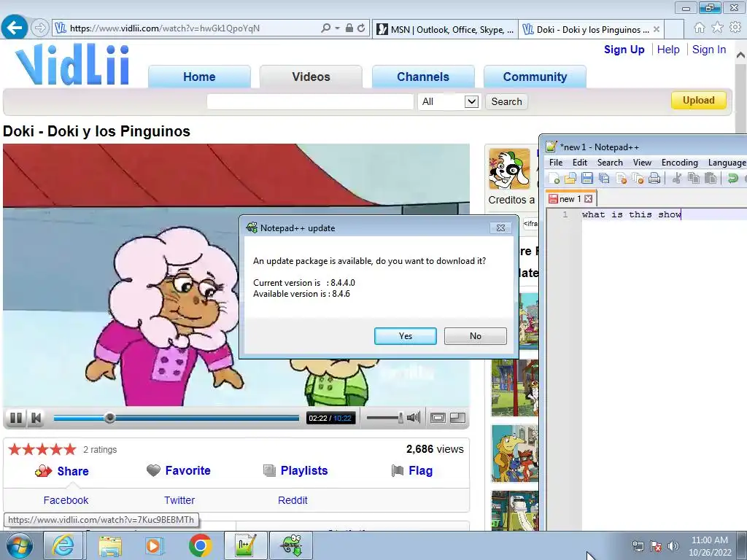747x560 pixels.
Task: Click the uploader's dog avatar thumbnail
Action: pyautogui.click(x=509, y=168)
